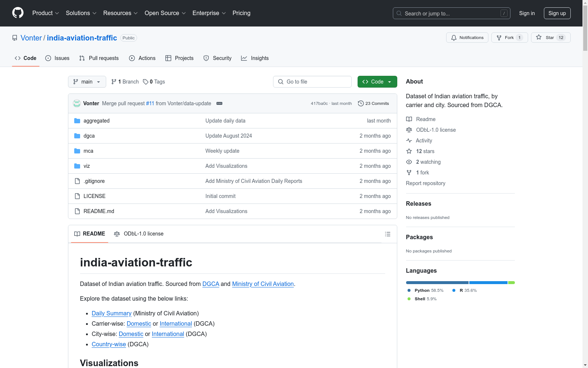
Task: Open the README outline list icon
Action: (387, 234)
